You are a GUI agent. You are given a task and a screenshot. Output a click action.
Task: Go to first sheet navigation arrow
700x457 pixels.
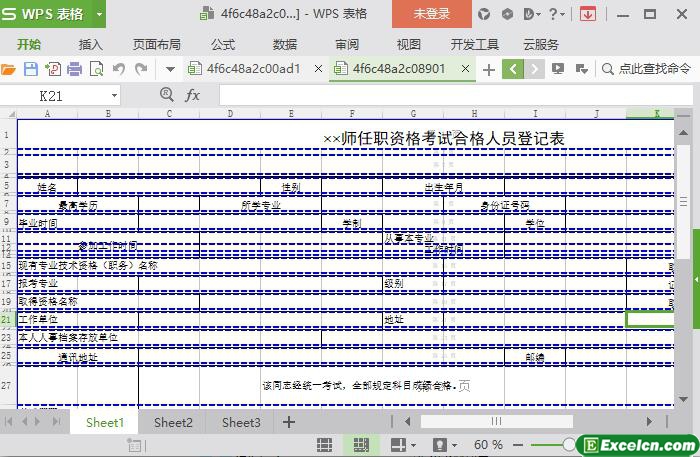click(8, 421)
